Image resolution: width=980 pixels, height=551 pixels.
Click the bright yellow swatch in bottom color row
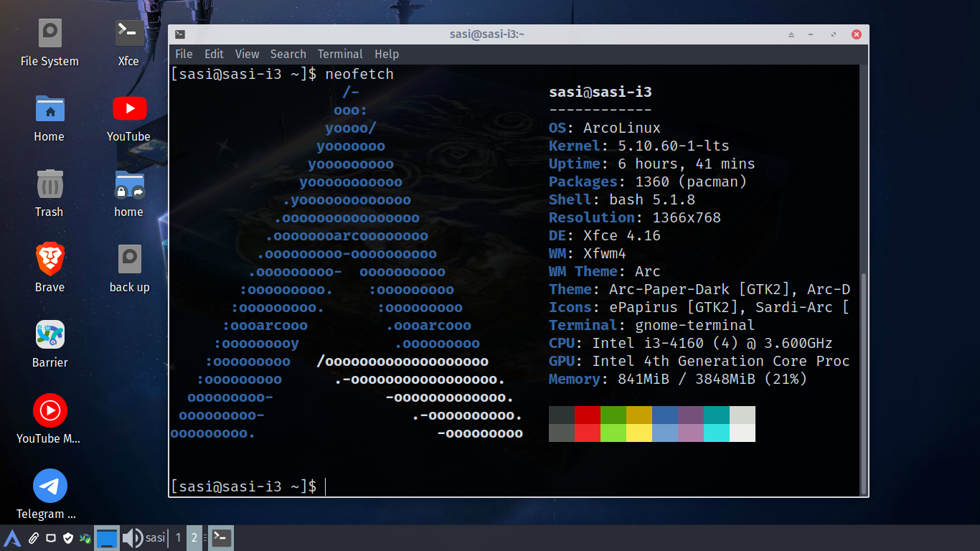pyautogui.click(x=639, y=433)
